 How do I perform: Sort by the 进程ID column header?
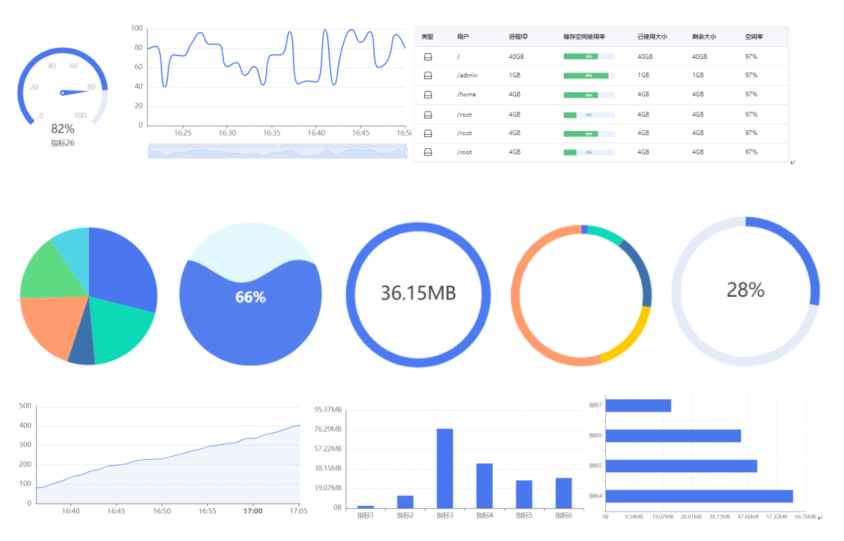(x=518, y=37)
